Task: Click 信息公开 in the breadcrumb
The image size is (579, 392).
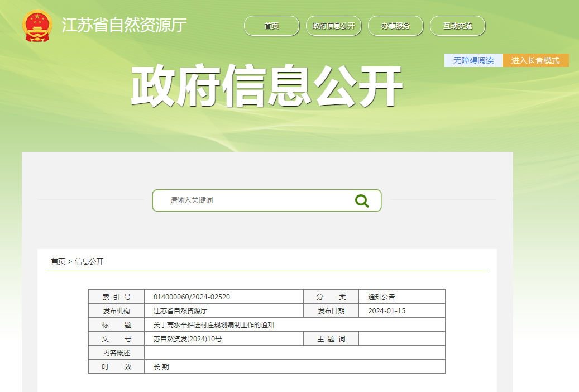Action: click(89, 261)
